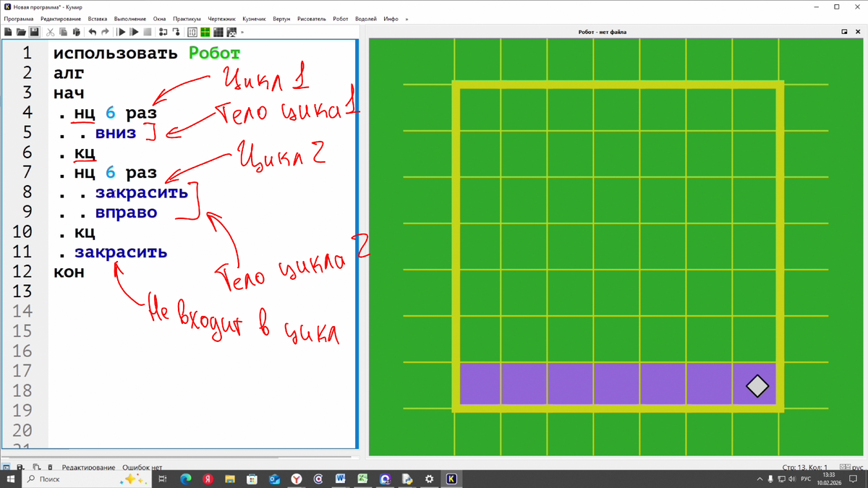Click the trash icon in the status bar
Screen dimensions: 868x488
tap(50, 468)
